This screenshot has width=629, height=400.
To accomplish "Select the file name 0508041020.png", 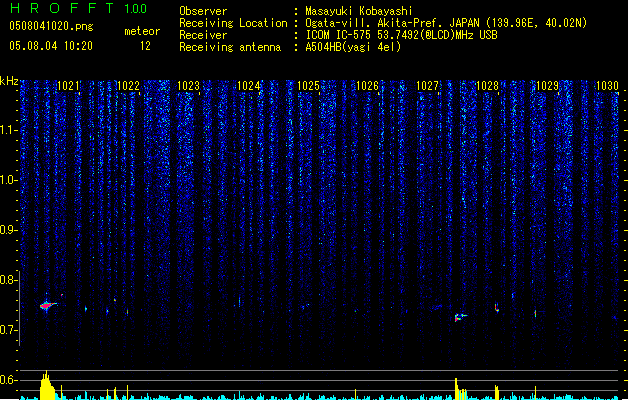I will [x=51, y=26].
